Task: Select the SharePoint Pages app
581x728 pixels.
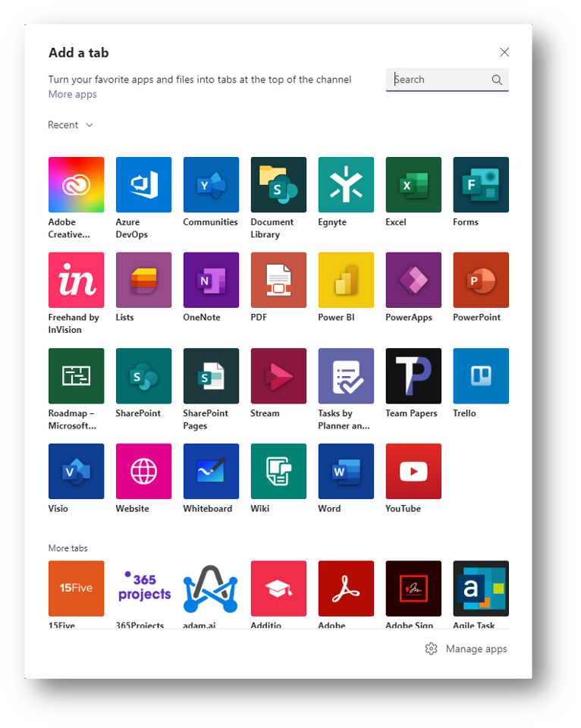Action: coord(211,375)
